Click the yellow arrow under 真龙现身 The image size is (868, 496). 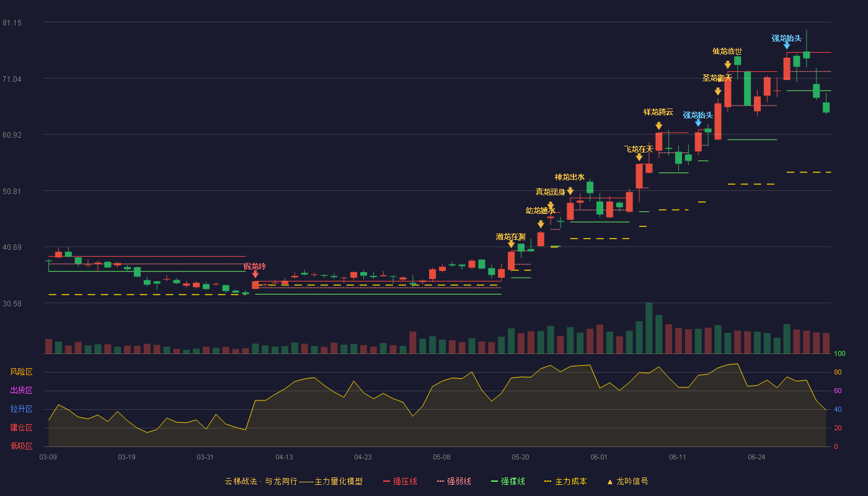(551, 206)
